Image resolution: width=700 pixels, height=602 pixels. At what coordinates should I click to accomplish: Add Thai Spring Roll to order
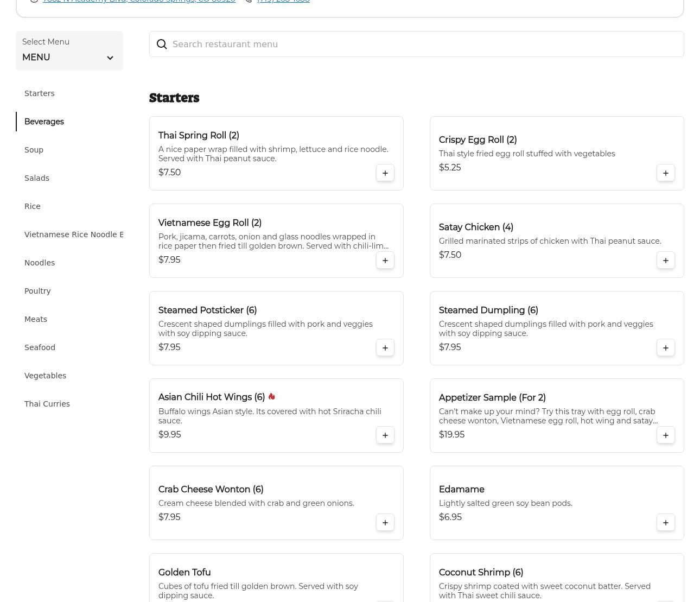click(385, 173)
